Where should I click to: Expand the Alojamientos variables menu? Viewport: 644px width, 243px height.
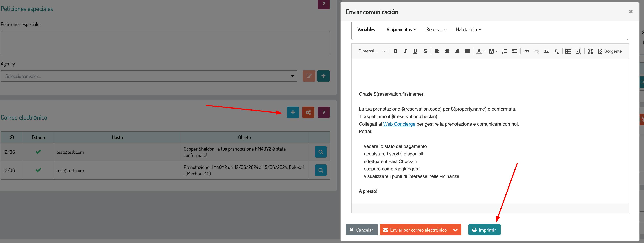(401, 30)
